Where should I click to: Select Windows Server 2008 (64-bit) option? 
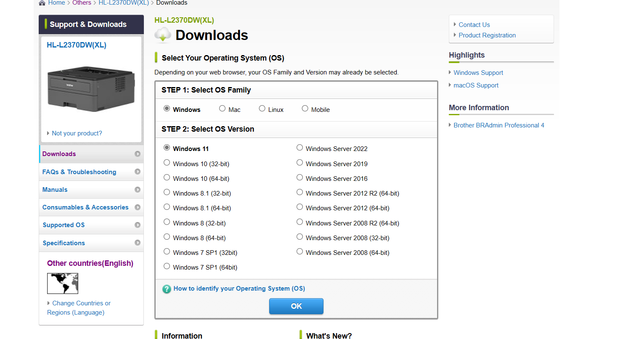[299, 252]
